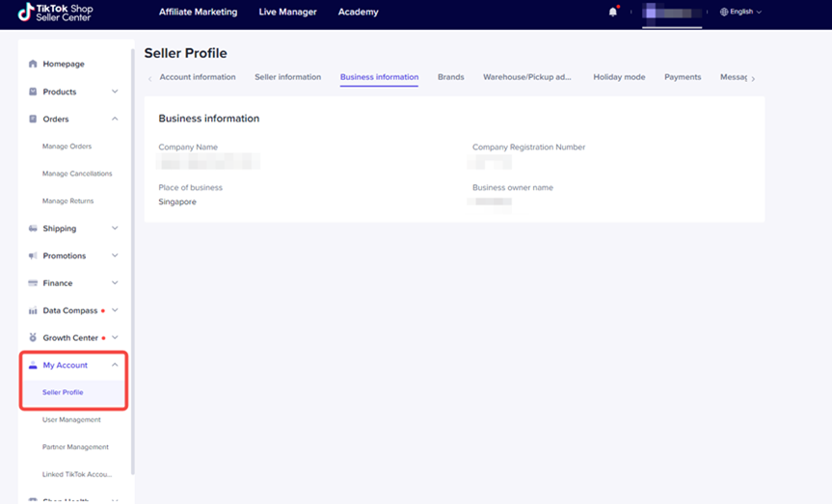
Task: Click the TikTok Shop Seller Center logo
Action: pos(55,13)
